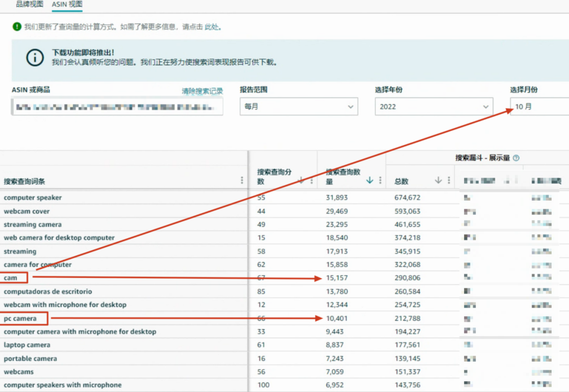Sort by the 搜索查询数量 column arrow
The image size is (569, 392).
[x=369, y=180]
